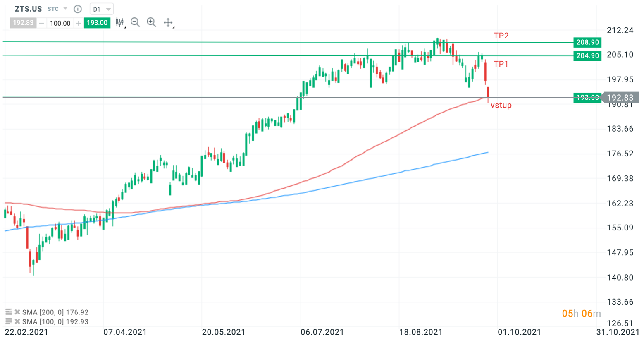644x343 pixels.
Task: Remove the SMA 100 indicator
Action: click(x=17, y=321)
